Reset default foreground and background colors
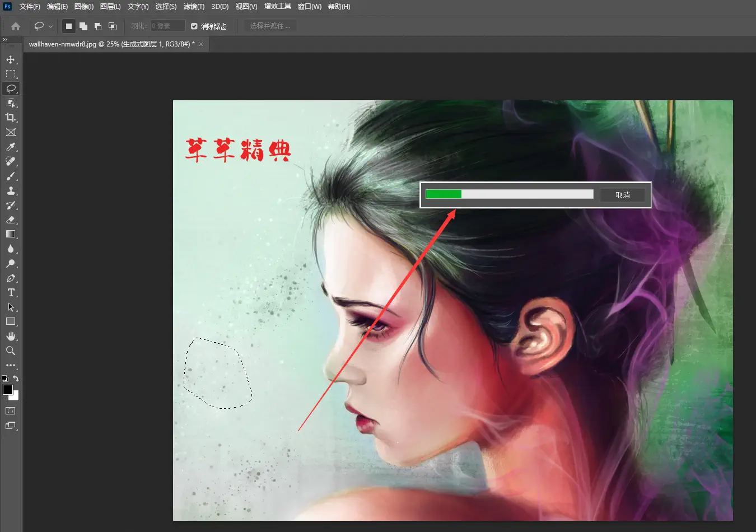 tap(5, 379)
